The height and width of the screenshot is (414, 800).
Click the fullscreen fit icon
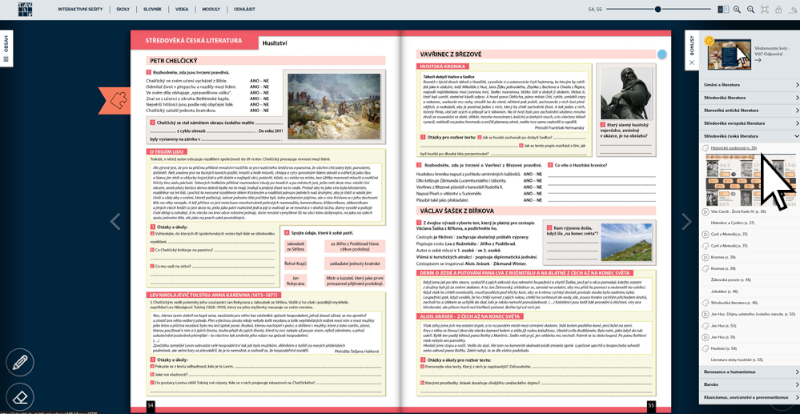point(764,9)
